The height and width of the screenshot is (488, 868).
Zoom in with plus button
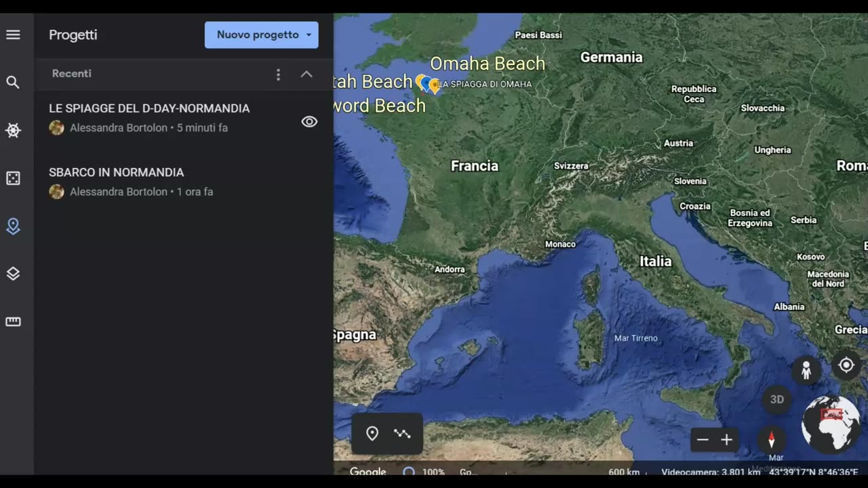(727, 440)
